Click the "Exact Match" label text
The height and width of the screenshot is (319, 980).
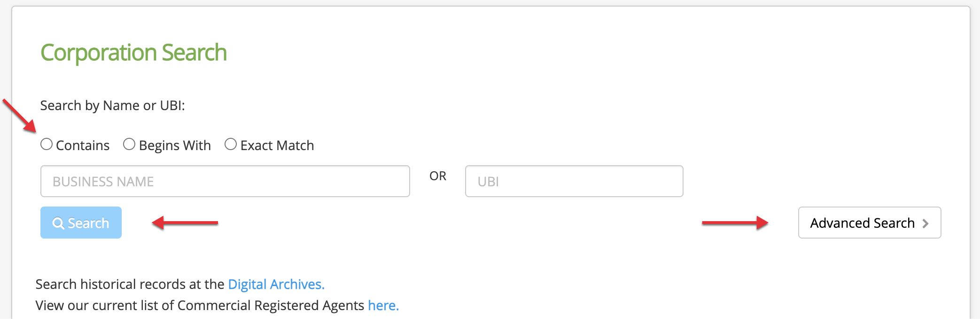[x=277, y=145]
